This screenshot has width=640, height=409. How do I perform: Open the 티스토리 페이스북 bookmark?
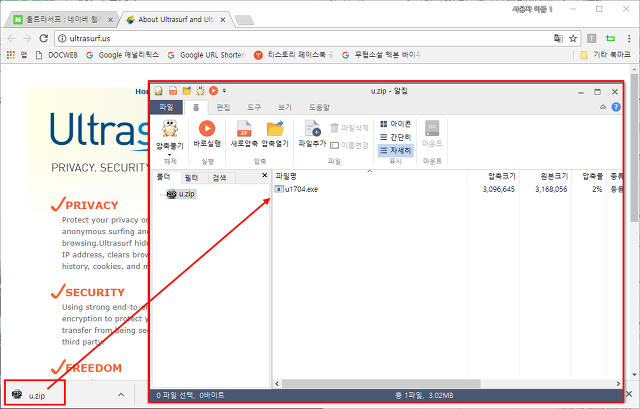[293, 55]
